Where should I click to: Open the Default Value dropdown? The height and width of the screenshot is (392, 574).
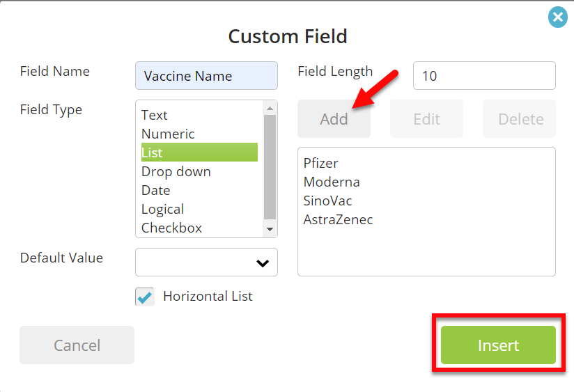point(206,262)
